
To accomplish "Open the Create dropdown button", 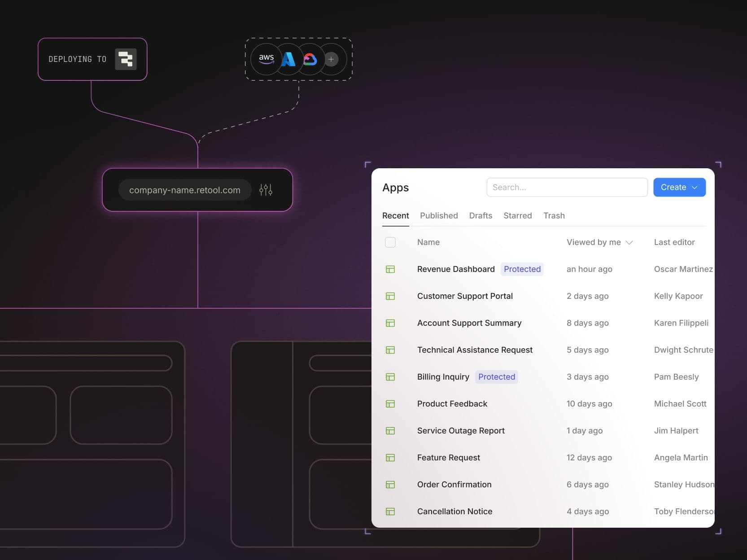I will pyautogui.click(x=679, y=187).
